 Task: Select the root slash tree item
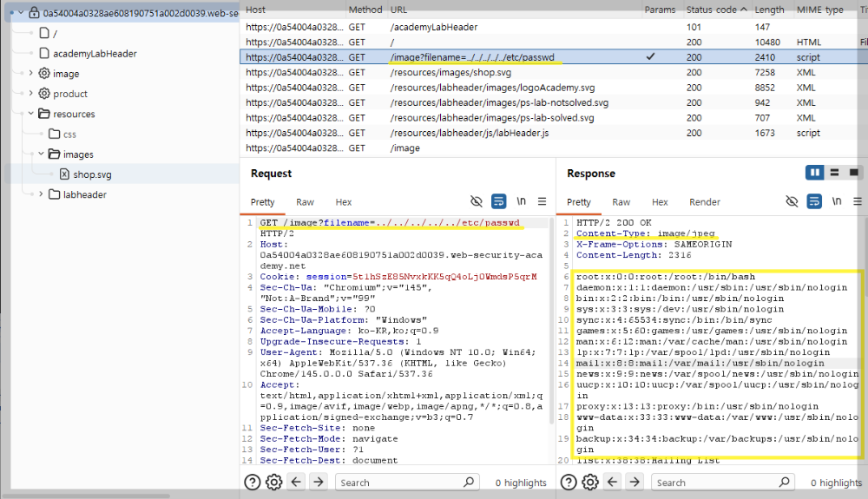click(x=55, y=33)
